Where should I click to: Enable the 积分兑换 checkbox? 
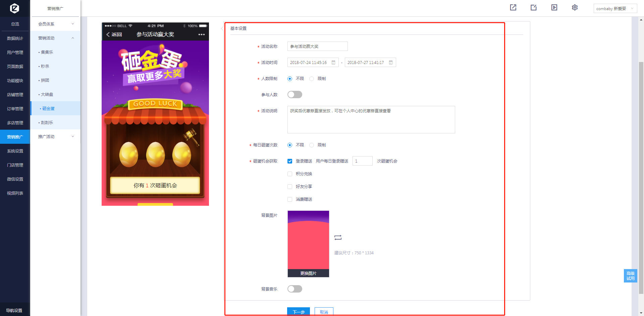click(x=290, y=174)
